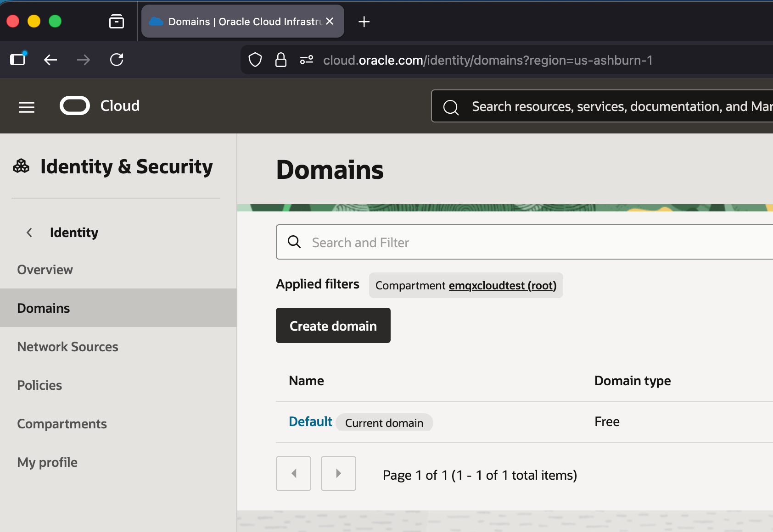Click the emqxcloudtest (root) compartment link
The height and width of the screenshot is (532, 773).
tap(503, 285)
